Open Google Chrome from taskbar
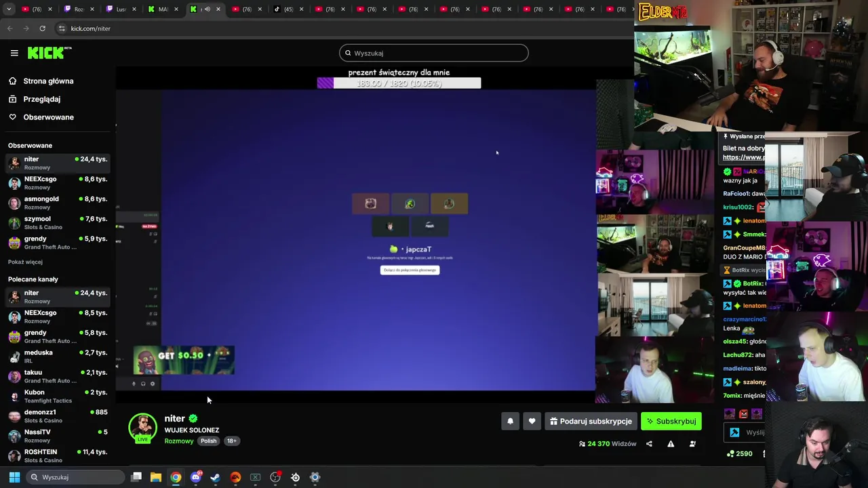The height and width of the screenshot is (488, 868). coord(176,477)
